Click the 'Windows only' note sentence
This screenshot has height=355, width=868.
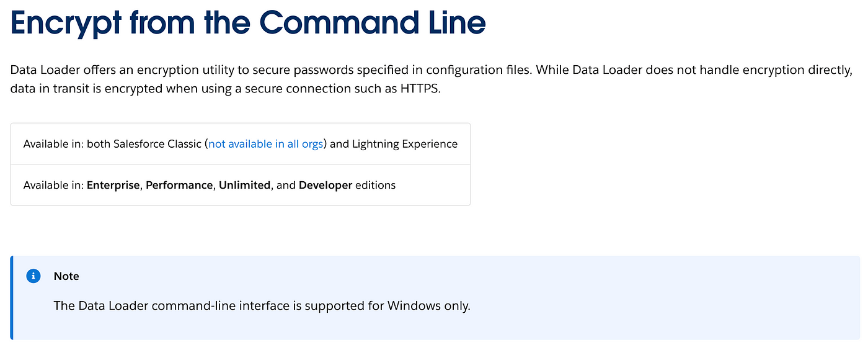coord(262,306)
